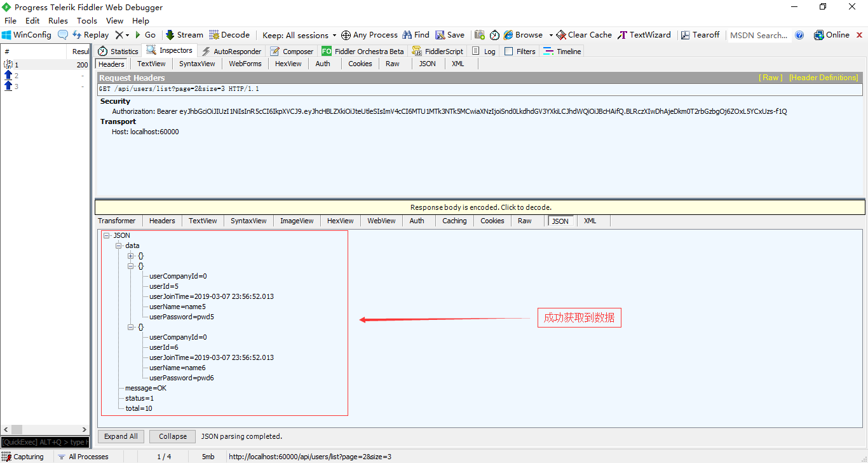868x463 pixels.
Task: Expand the first collapsed {} object
Action: point(131,256)
